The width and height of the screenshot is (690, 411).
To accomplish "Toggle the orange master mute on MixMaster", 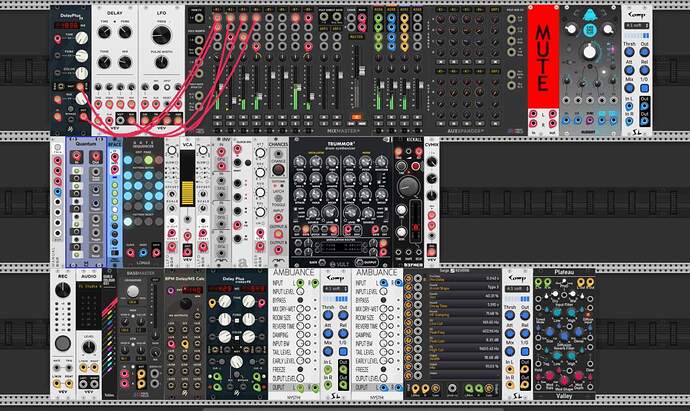I will pos(356,117).
